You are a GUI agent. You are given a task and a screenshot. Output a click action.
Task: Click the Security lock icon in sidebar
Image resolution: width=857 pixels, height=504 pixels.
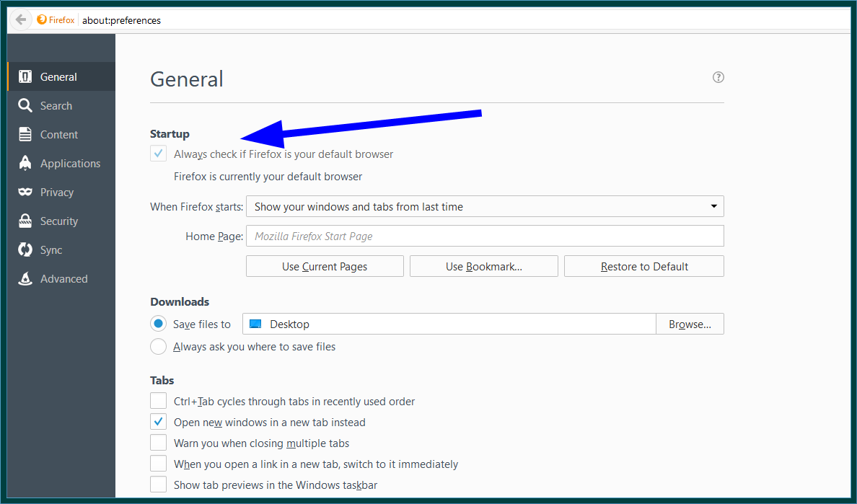tap(25, 221)
